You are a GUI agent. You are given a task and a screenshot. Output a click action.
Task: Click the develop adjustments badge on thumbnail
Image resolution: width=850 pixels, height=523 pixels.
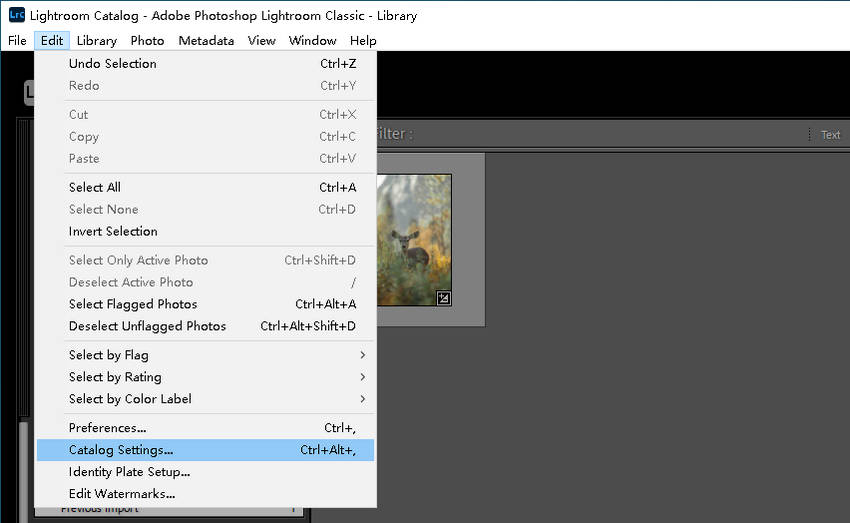443,298
